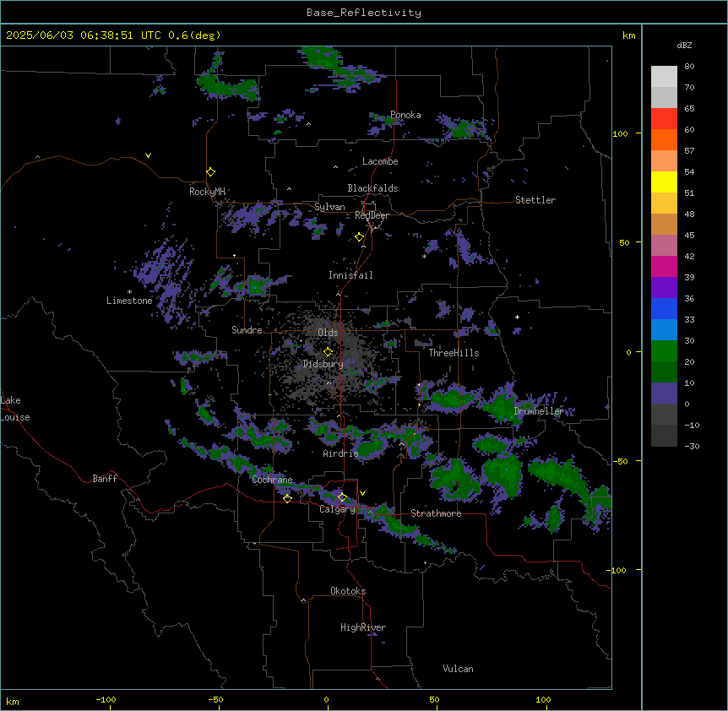
Task: Click the Airdrie city label
Action: click(x=340, y=453)
